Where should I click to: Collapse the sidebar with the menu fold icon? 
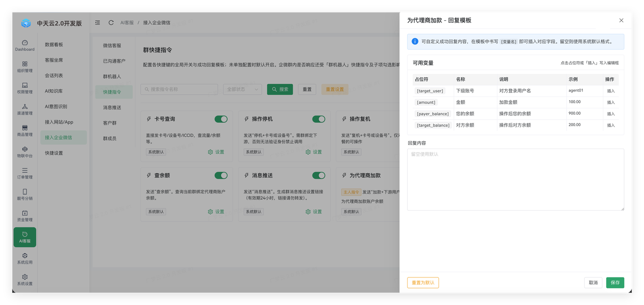98,23
